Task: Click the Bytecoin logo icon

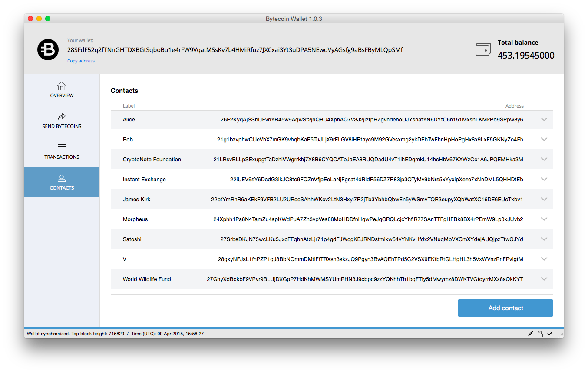Action: [48, 50]
